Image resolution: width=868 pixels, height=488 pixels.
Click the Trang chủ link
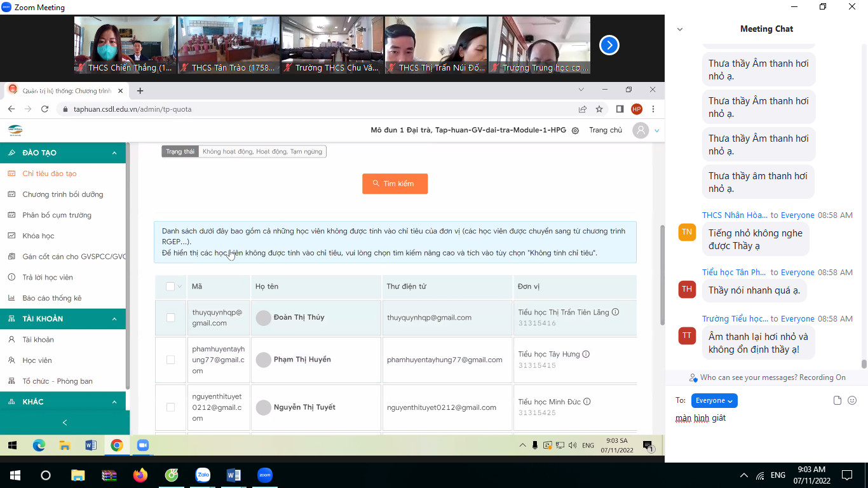pyautogui.click(x=606, y=130)
